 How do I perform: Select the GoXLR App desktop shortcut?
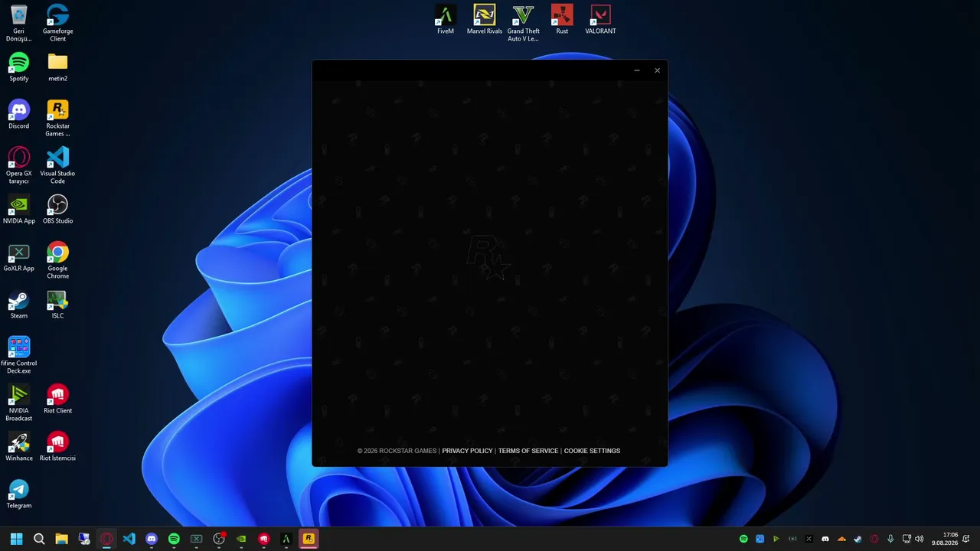[19, 257]
